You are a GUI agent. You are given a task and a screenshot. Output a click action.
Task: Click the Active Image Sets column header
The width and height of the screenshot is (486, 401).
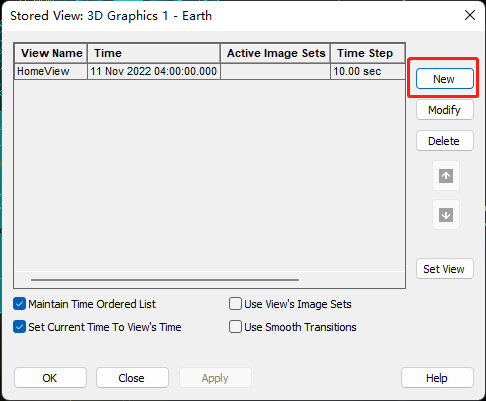pyautogui.click(x=275, y=53)
